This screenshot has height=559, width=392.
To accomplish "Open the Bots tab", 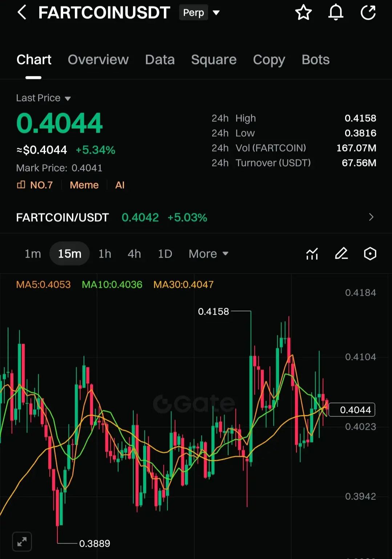I will (315, 60).
